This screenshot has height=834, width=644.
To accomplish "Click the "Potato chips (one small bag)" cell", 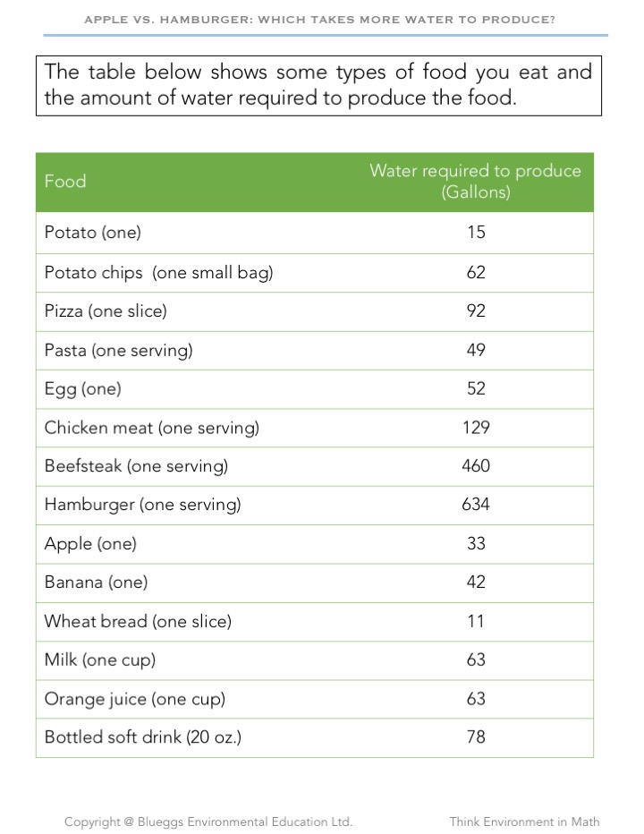I will [x=158, y=272].
